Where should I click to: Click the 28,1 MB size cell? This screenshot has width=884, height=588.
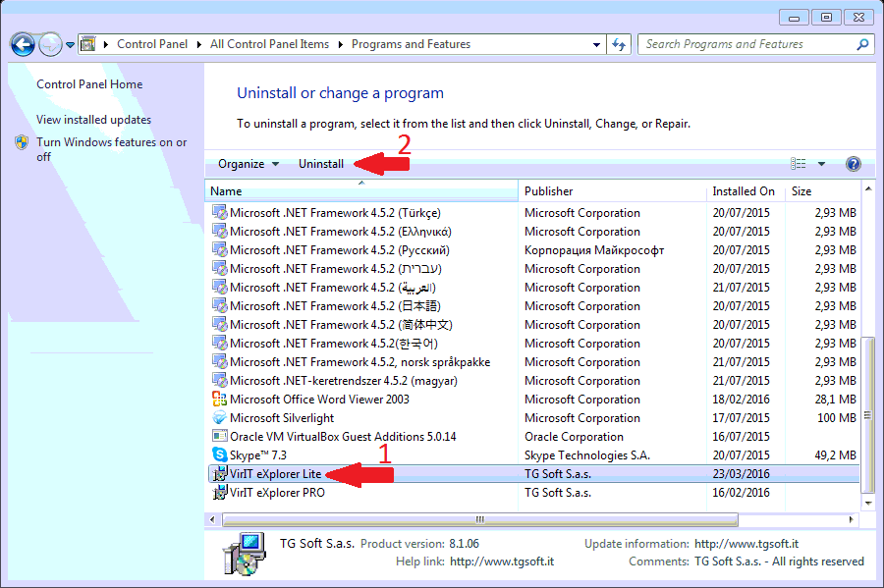click(x=836, y=400)
